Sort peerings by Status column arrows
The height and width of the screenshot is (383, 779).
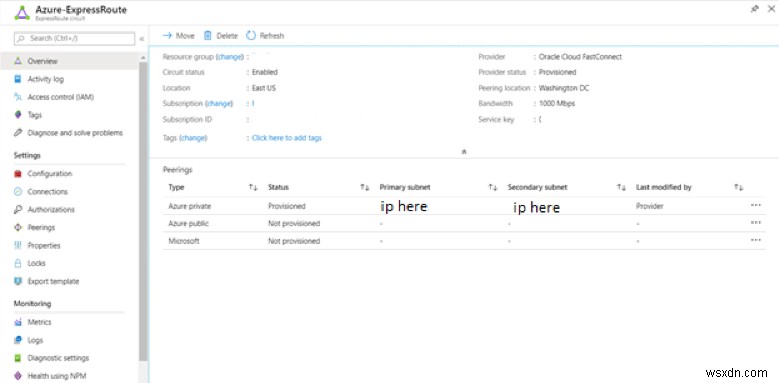[x=365, y=188]
